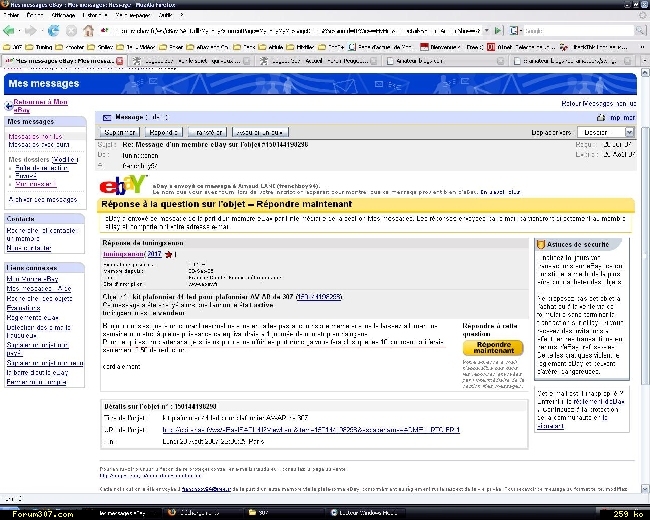
Task: Click the 'Mon Monde eBay' link
Action: tap(32, 279)
